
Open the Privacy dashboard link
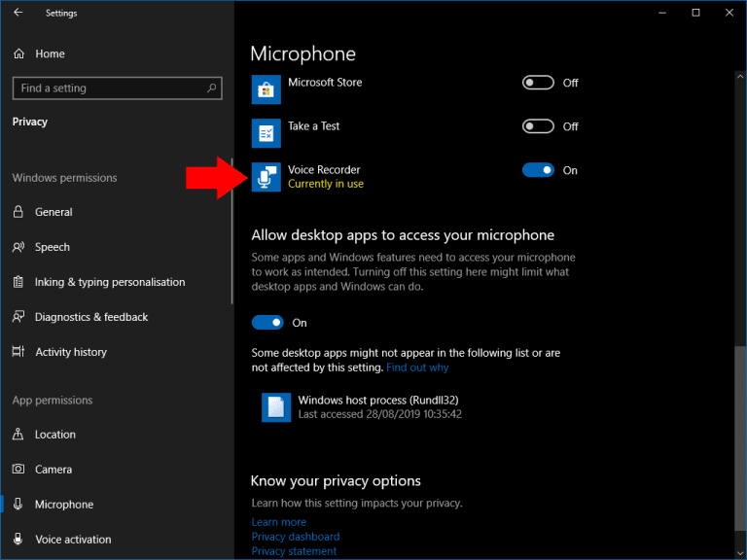[x=296, y=537]
